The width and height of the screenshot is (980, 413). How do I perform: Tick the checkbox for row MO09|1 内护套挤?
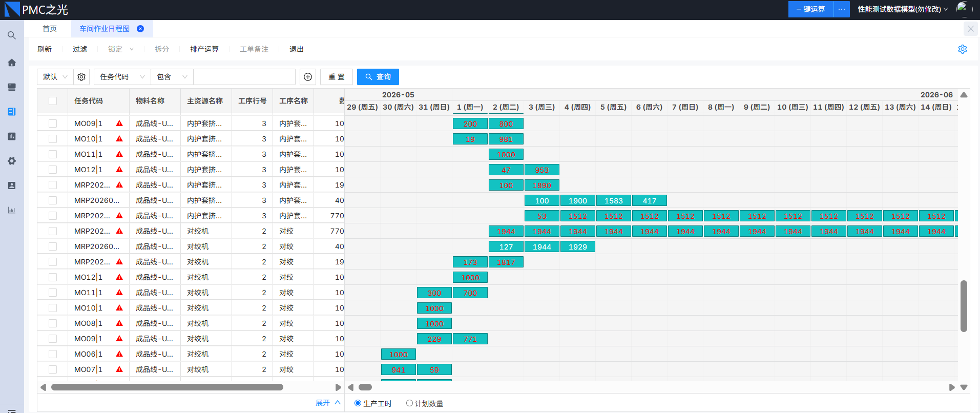(x=53, y=123)
